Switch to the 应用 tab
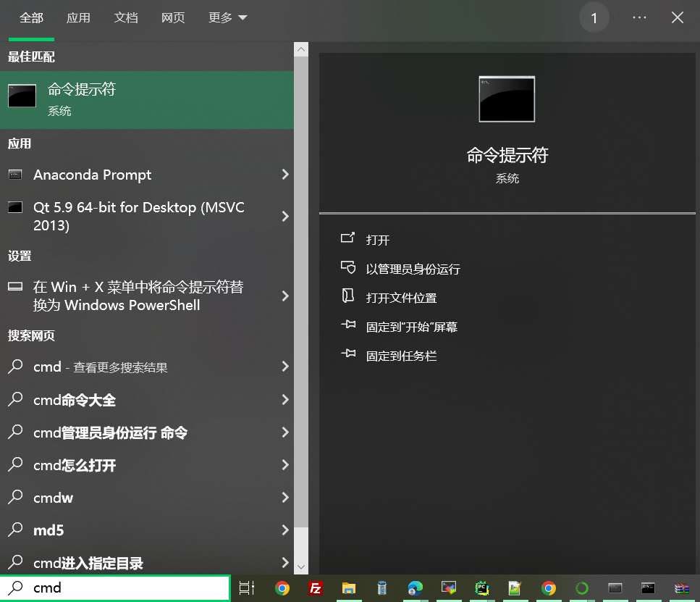This screenshot has width=700, height=602. point(78,17)
